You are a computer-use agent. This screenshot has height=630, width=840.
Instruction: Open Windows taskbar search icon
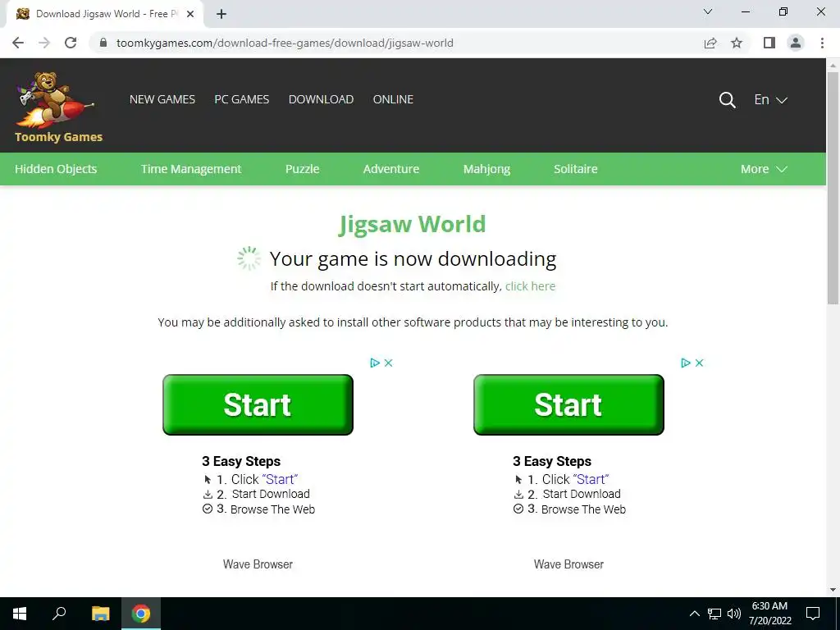[x=59, y=614]
